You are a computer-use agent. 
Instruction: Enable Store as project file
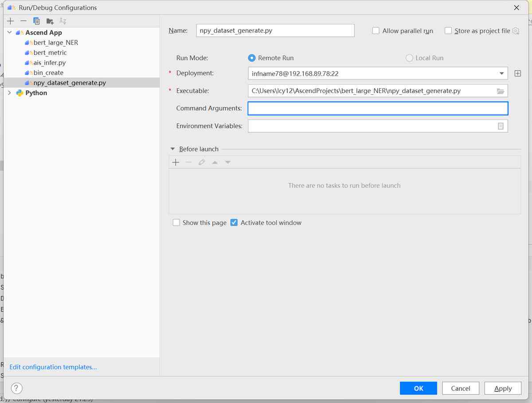point(448,31)
